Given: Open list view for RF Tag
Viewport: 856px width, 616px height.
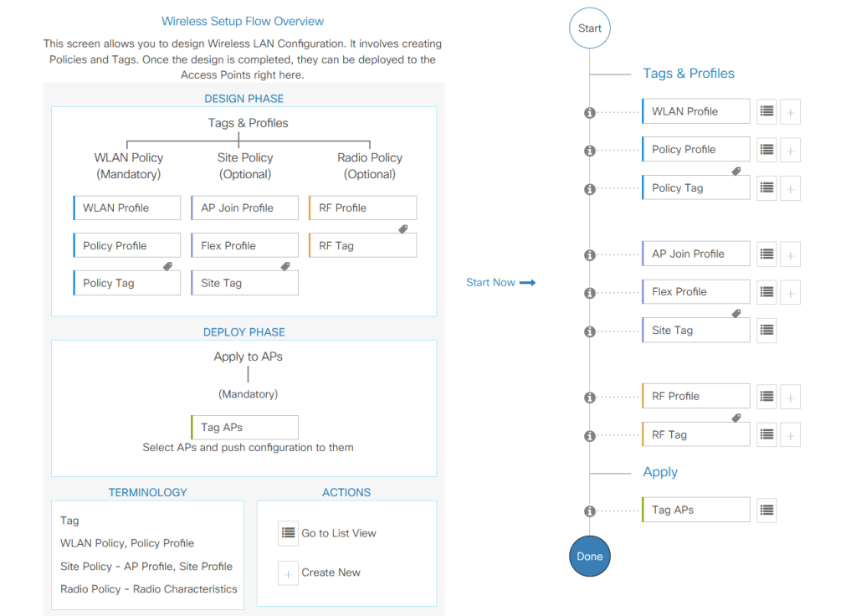Looking at the screenshot, I should coord(766,435).
